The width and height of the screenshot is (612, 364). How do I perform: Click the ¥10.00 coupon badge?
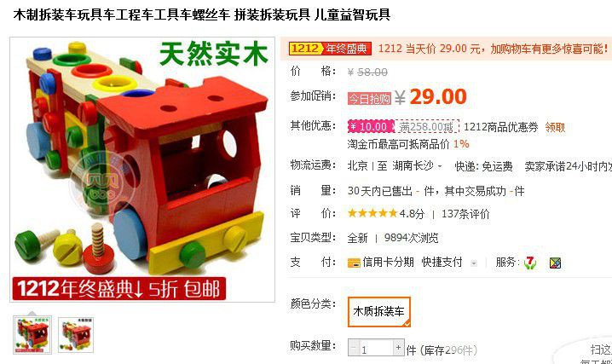pyautogui.click(x=371, y=126)
